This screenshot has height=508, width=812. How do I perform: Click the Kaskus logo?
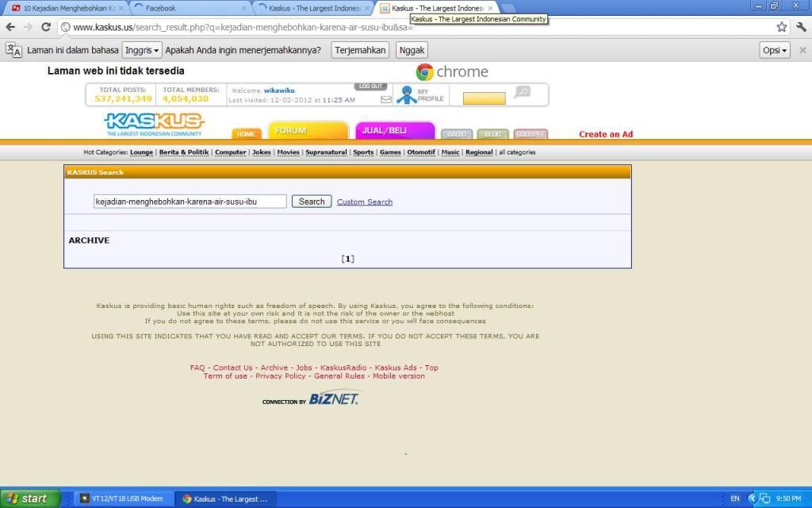pos(155,125)
